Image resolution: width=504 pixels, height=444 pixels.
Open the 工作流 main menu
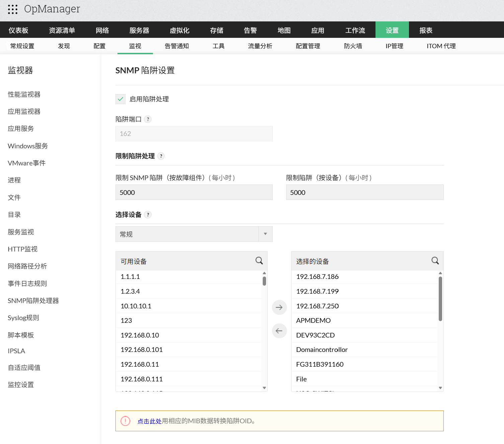[355, 30]
